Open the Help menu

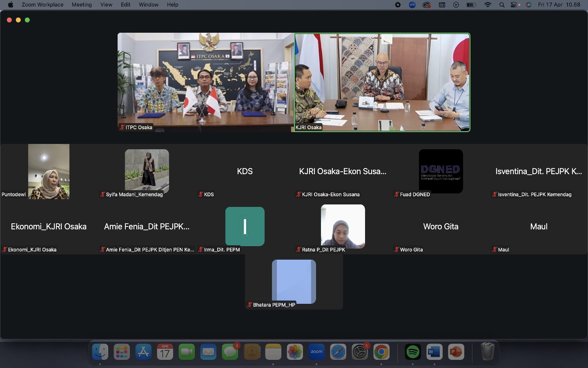pos(172,5)
